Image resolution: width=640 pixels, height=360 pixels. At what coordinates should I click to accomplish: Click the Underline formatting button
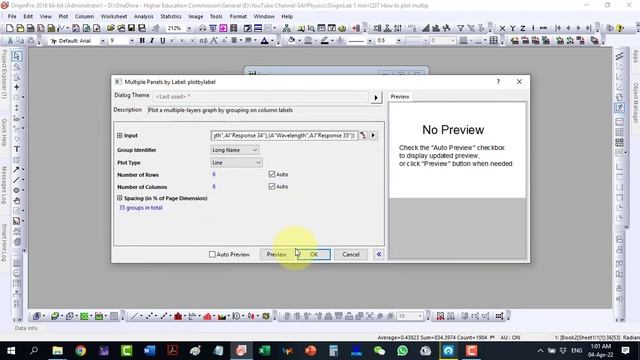coord(162,40)
